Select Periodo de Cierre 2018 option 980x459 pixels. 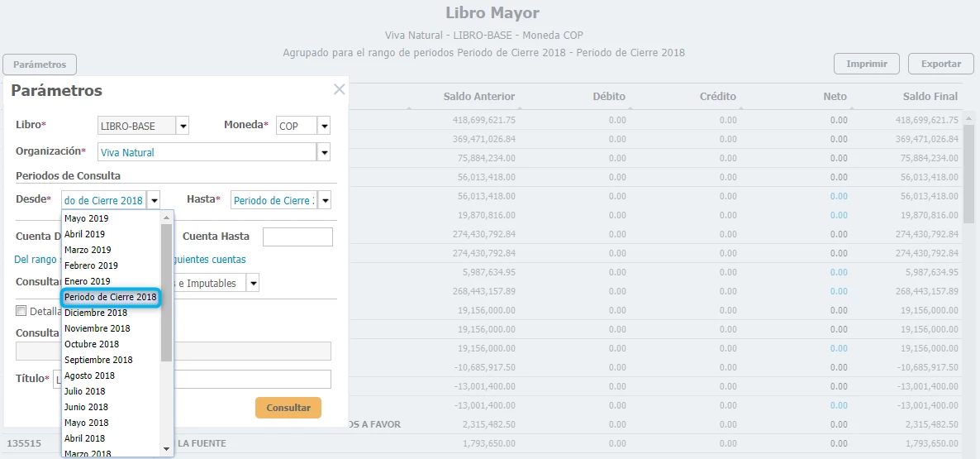pos(111,297)
